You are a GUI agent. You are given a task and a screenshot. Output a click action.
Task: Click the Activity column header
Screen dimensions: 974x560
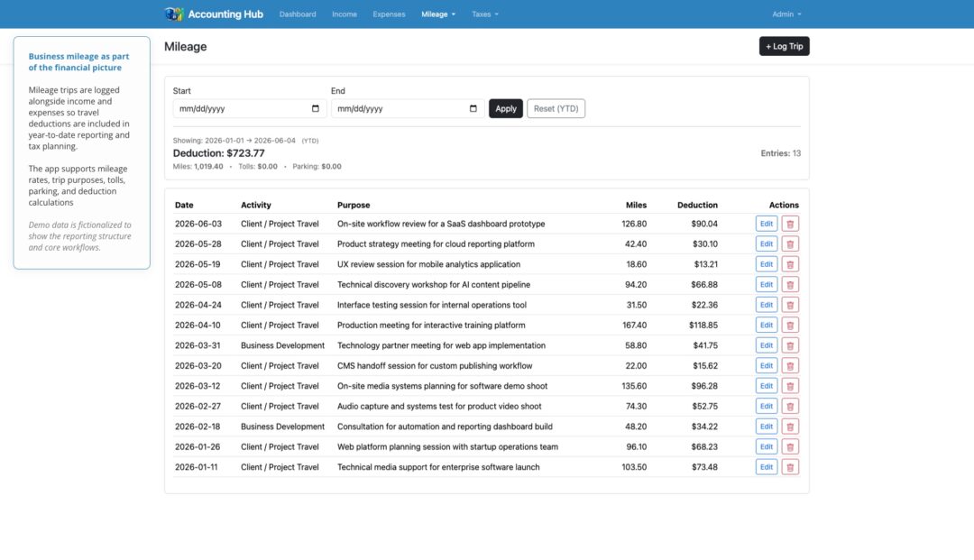click(x=256, y=205)
